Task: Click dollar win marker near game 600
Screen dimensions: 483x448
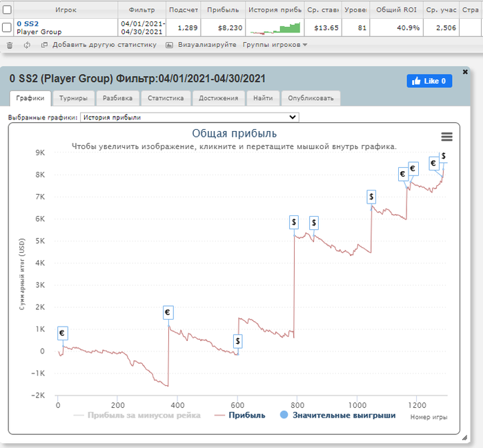Action: click(237, 341)
